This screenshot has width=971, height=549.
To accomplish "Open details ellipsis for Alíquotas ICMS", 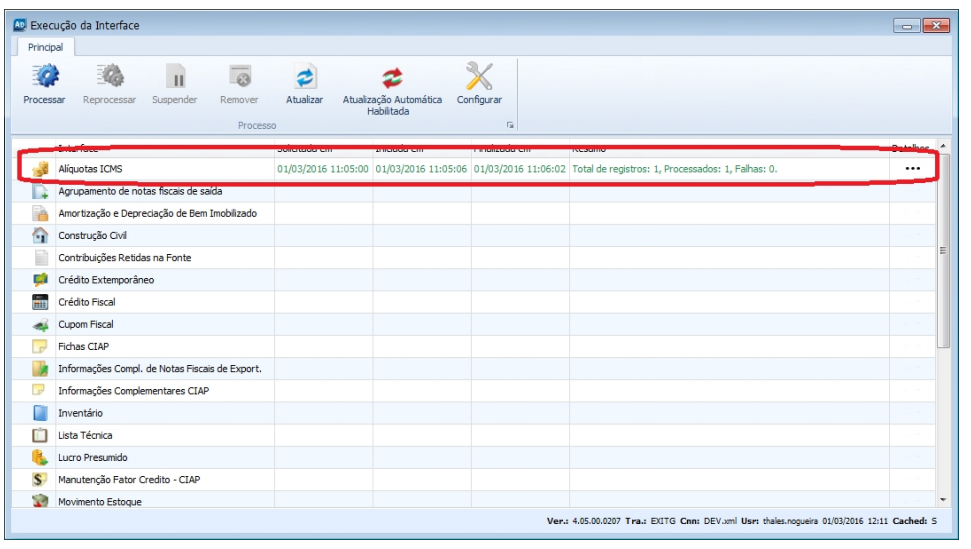I will tap(911, 169).
